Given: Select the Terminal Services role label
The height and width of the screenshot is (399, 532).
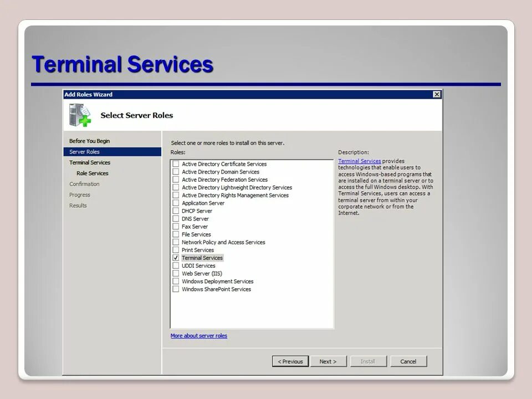Looking at the screenshot, I should [202, 258].
